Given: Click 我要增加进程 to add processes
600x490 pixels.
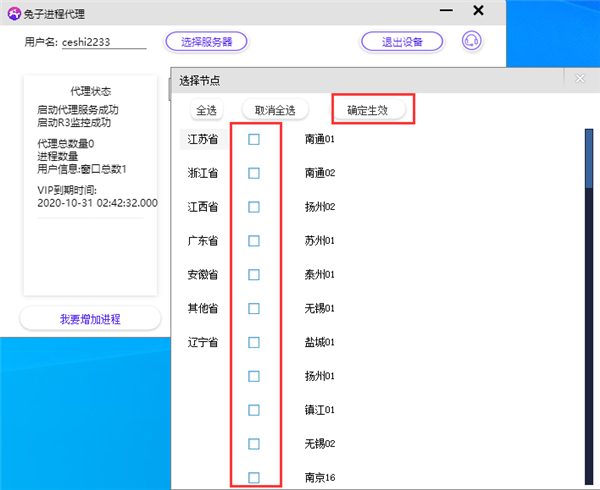Looking at the screenshot, I should point(90,319).
